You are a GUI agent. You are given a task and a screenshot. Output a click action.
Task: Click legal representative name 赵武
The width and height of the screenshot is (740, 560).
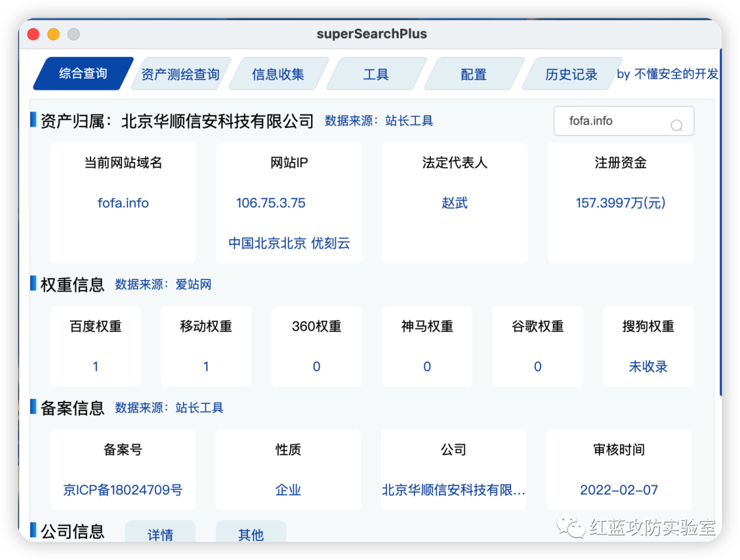[x=454, y=203]
